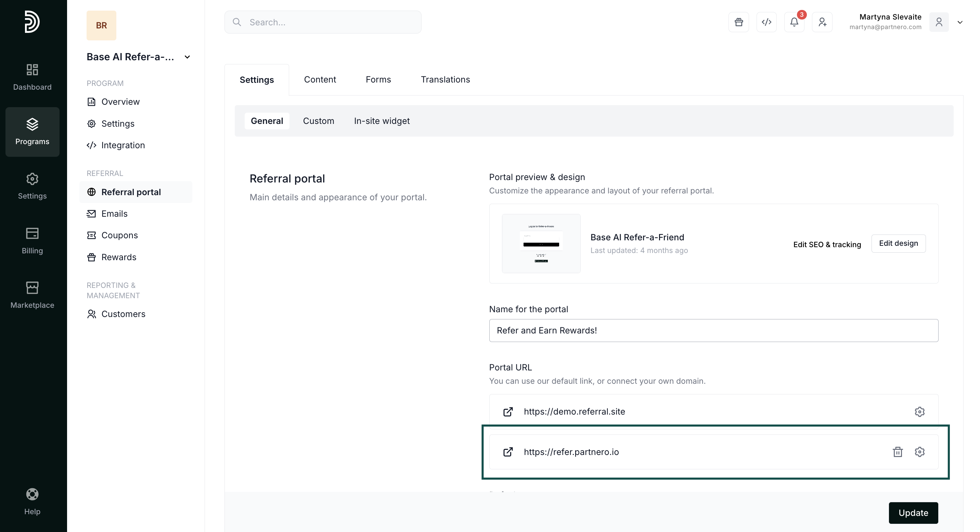Click the Name for the portal field
The width and height of the screenshot is (980, 532).
click(713, 330)
